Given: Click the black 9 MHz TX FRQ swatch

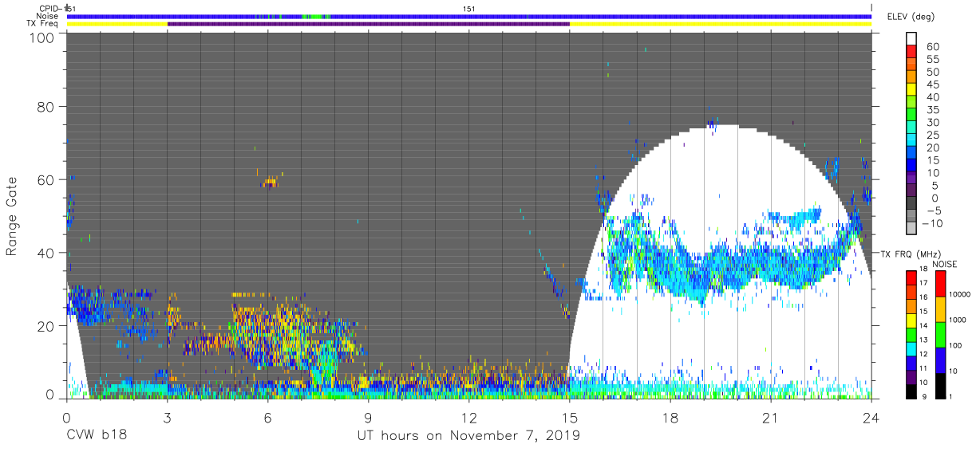Looking at the screenshot, I should [x=911, y=392].
